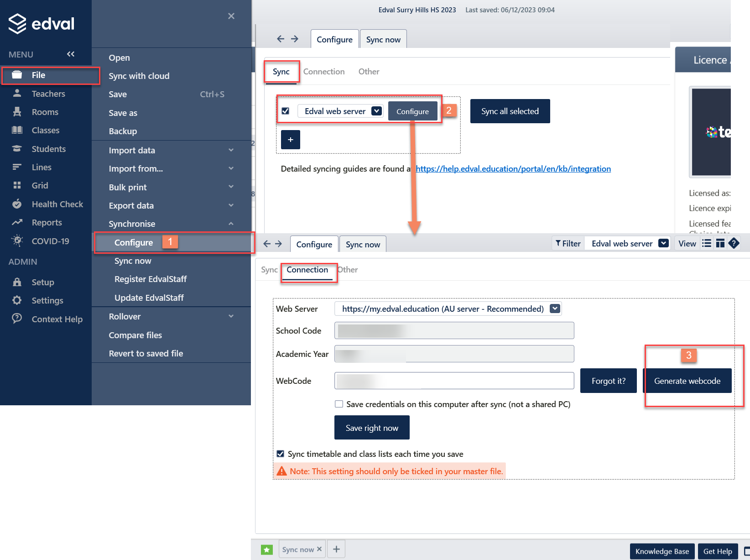The width and height of the screenshot is (750, 560).
Task: Click the Health Check apple icon
Action: [x=17, y=204]
